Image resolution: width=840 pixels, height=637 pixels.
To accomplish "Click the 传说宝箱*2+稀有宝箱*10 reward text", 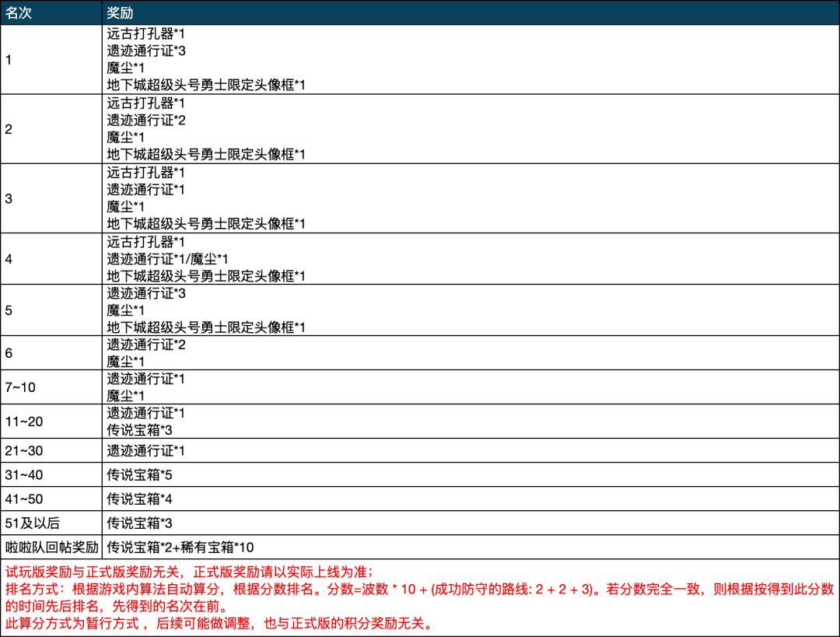I will [180, 547].
